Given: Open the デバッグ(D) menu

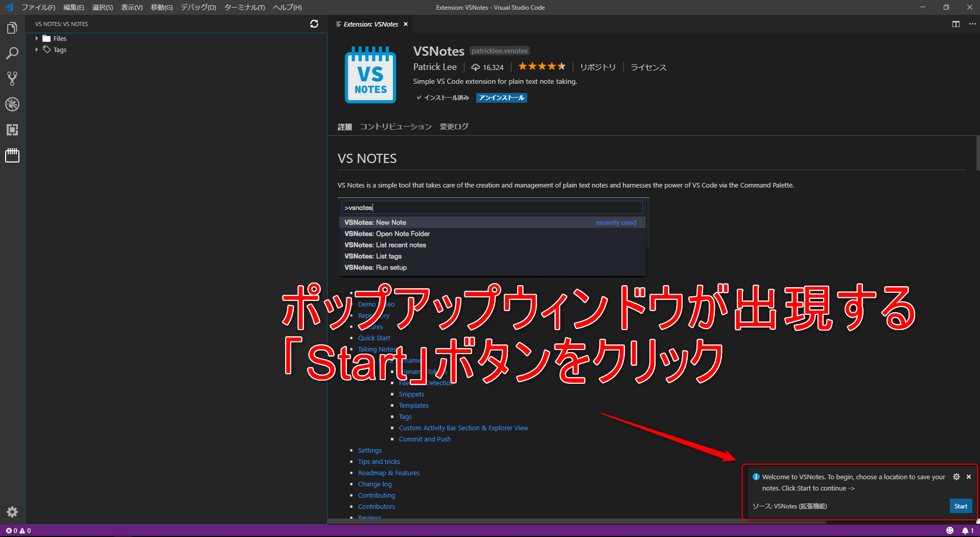Looking at the screenshot, I should pos(199,7).
